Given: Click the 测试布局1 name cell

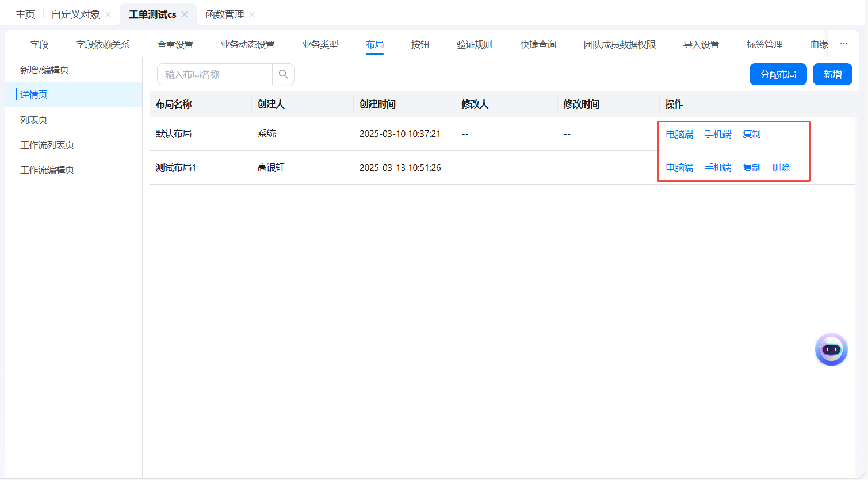Looking at the screenshot, I should point(176,167).
